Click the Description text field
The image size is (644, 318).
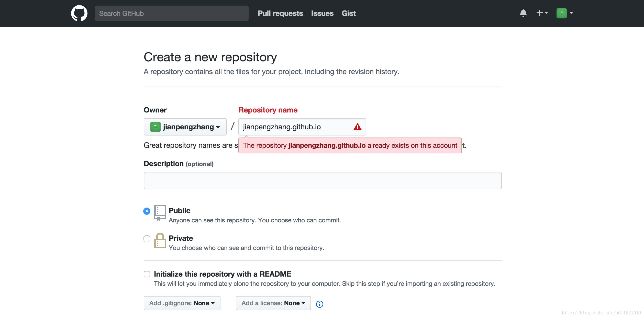(323, 180)
